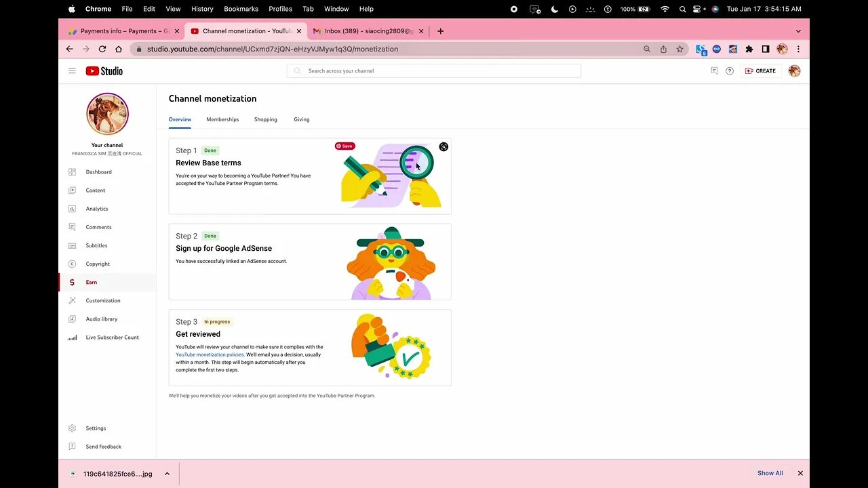Click the Review Base terms heading
The height and width of the screenshot is (488, 868).
[208, 163]
